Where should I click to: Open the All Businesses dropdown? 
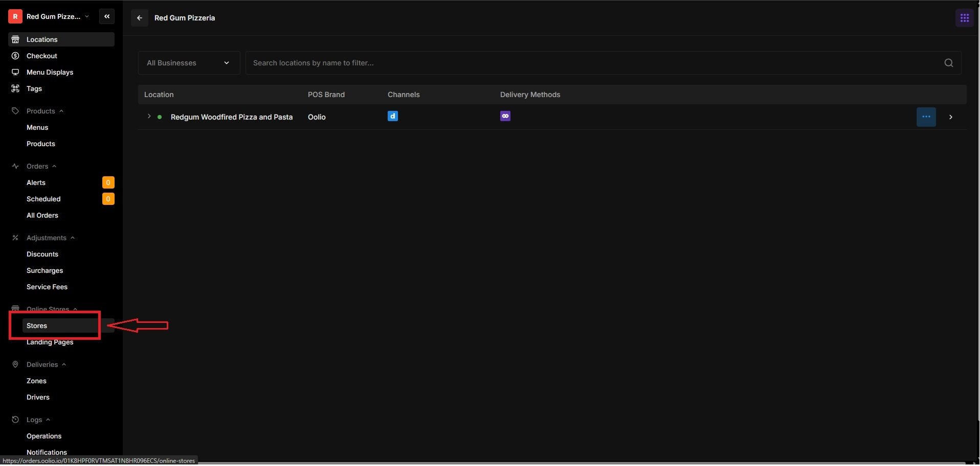[x=188, y=63]
